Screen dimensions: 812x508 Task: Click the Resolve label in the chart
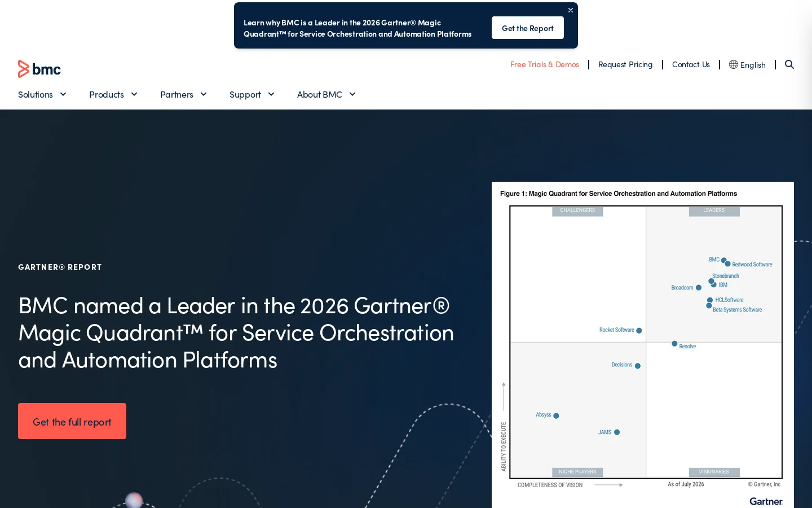(687, 347)
